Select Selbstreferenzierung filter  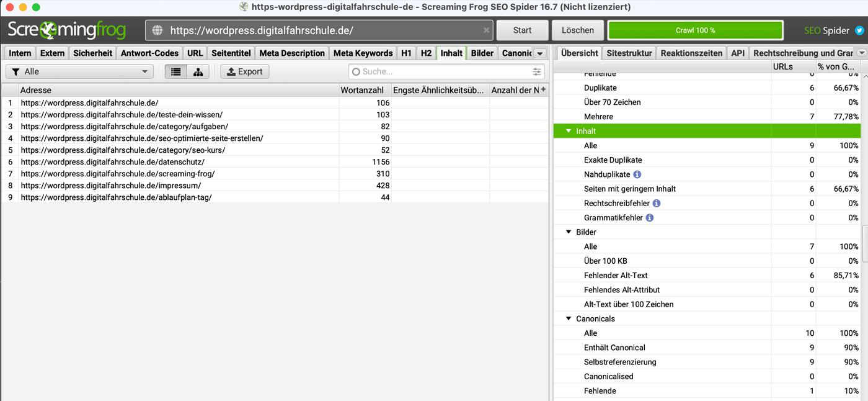707,362
